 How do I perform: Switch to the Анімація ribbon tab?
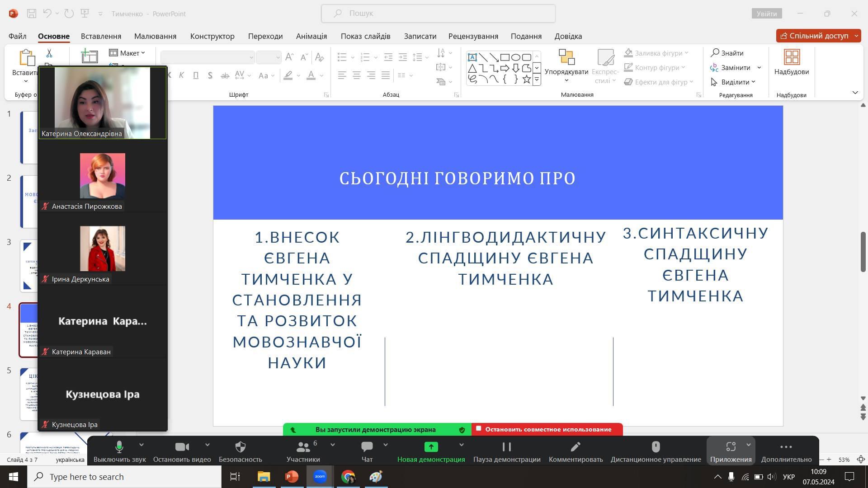311,36
